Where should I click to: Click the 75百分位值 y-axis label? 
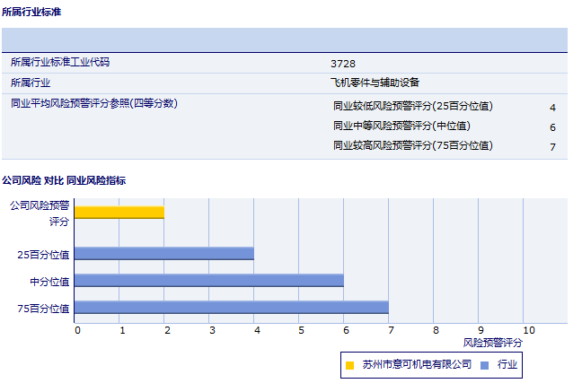click(x=44, y=309)
